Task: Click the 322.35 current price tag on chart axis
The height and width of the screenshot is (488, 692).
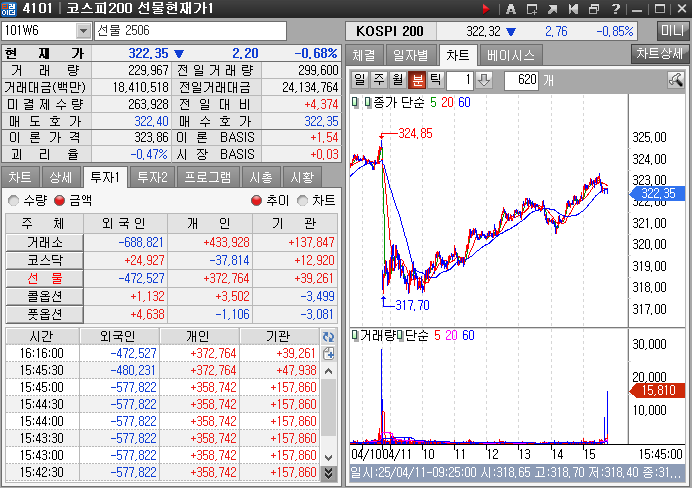Action: click(658, 193)
